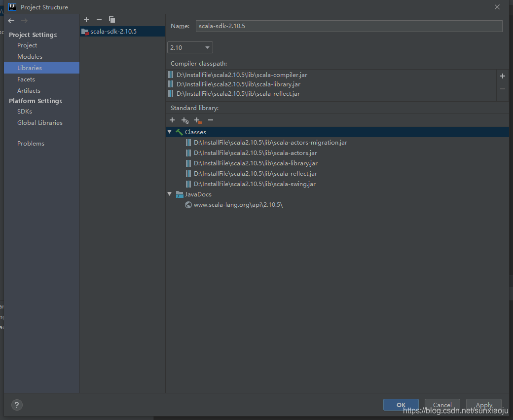The image size is (513, 420).
Task: Select the Classes row label
Action: [195, 132]
